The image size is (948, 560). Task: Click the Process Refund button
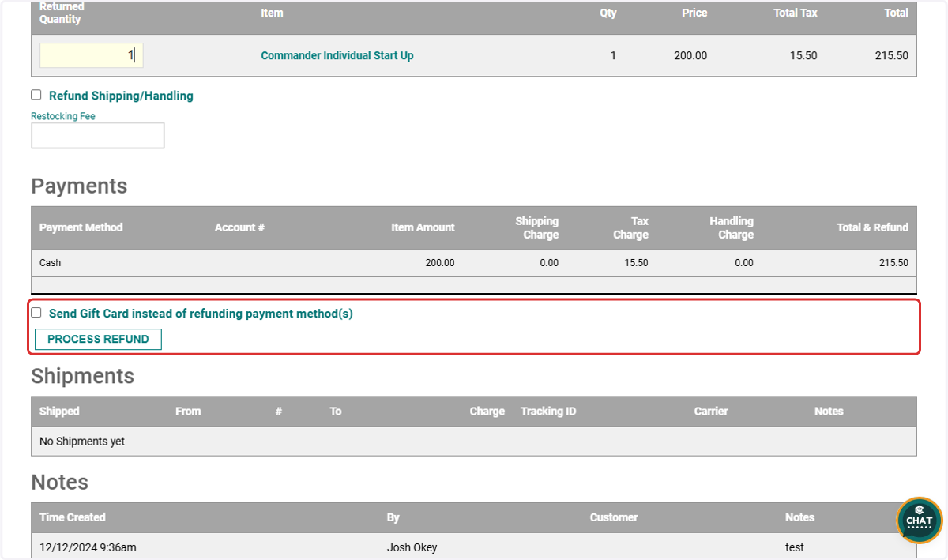[98, 340]
